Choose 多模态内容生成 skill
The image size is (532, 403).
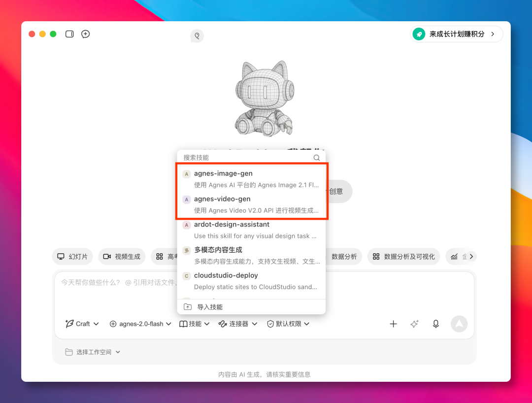[x=251, y=255]
